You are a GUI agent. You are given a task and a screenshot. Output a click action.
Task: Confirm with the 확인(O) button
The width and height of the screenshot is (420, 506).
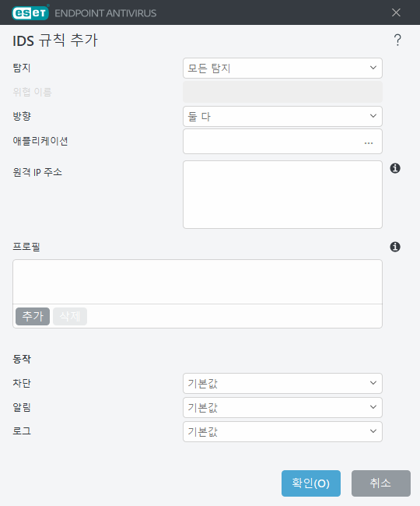pos(311,483)
